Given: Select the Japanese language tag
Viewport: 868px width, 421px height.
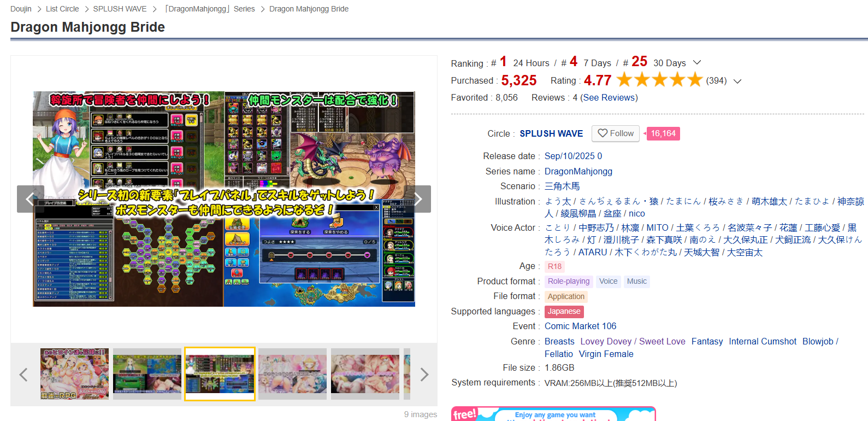Looking at the screenshot, I should tap(564, 311).
